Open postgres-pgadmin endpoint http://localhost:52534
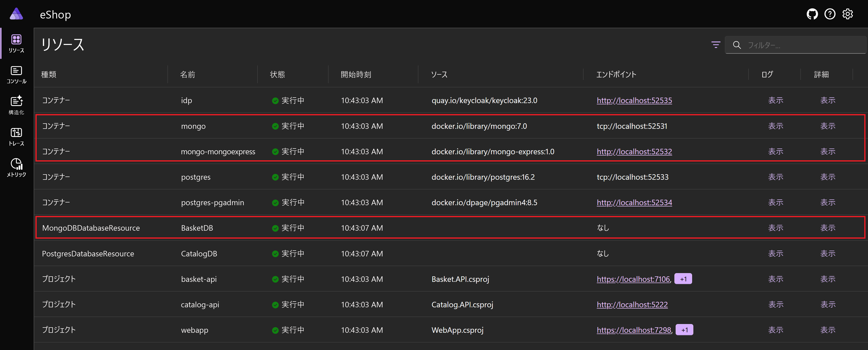Image resolution: width=868 pixels, height=350 pixels. [634, 203]
